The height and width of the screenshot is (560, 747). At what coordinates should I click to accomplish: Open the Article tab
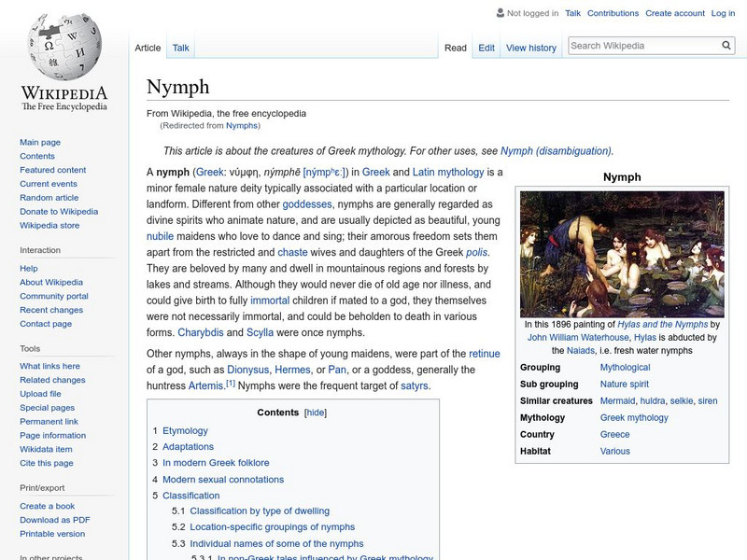[x=148, y=48]
